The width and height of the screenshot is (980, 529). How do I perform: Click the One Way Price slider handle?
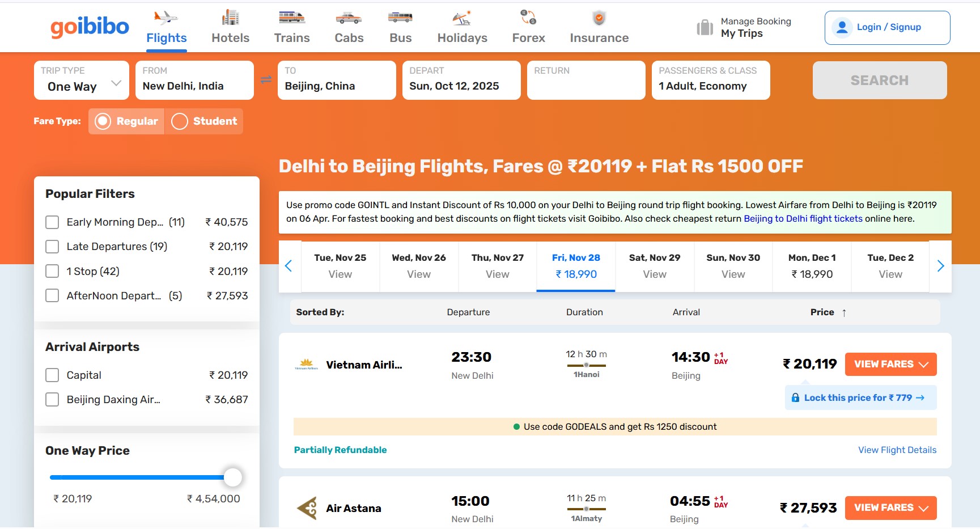[x=232, y=477]
